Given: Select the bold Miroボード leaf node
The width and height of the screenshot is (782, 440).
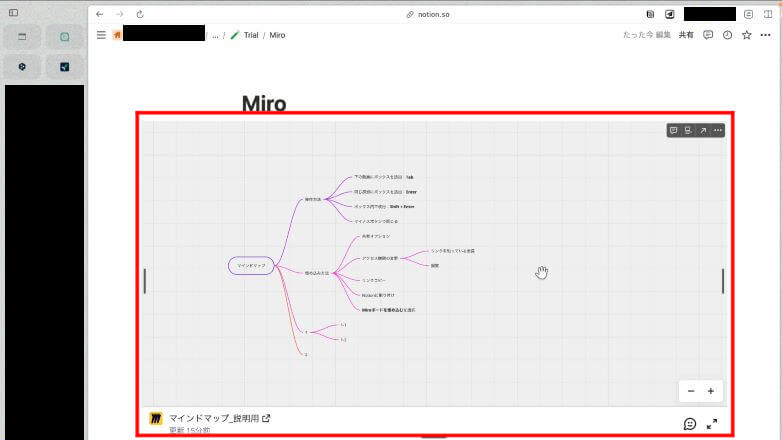Looking at the screenshot, I should click(x=388, y=310).
